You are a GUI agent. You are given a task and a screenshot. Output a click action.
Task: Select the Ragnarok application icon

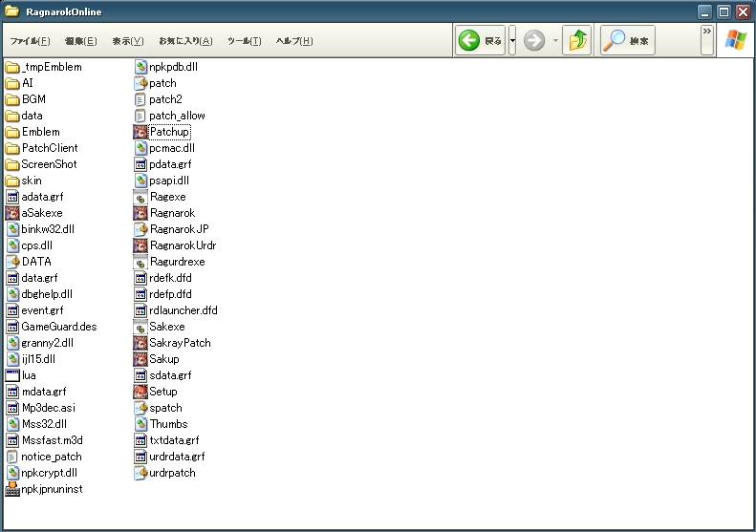(x=140, y=213)
